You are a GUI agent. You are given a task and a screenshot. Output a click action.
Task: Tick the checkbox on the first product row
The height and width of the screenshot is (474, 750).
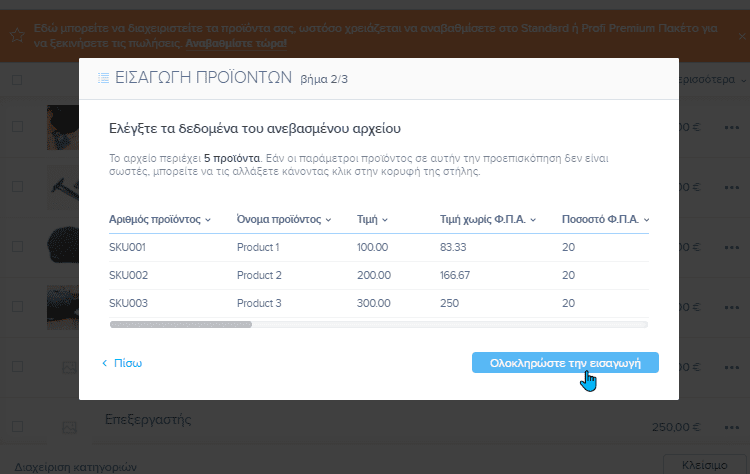[x=17, y=127]
